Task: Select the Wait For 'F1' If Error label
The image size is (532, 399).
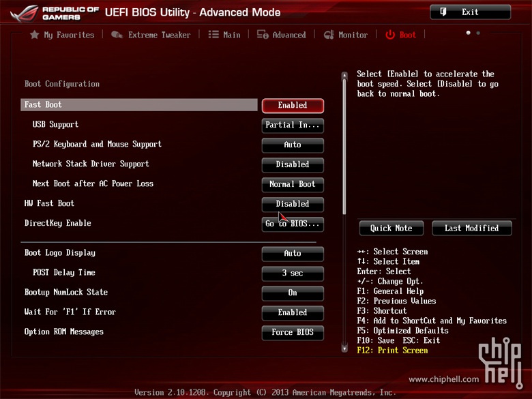Action: [70, 312]
